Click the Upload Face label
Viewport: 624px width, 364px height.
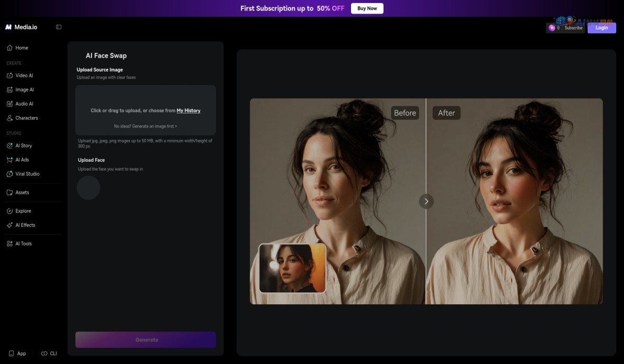92,160
